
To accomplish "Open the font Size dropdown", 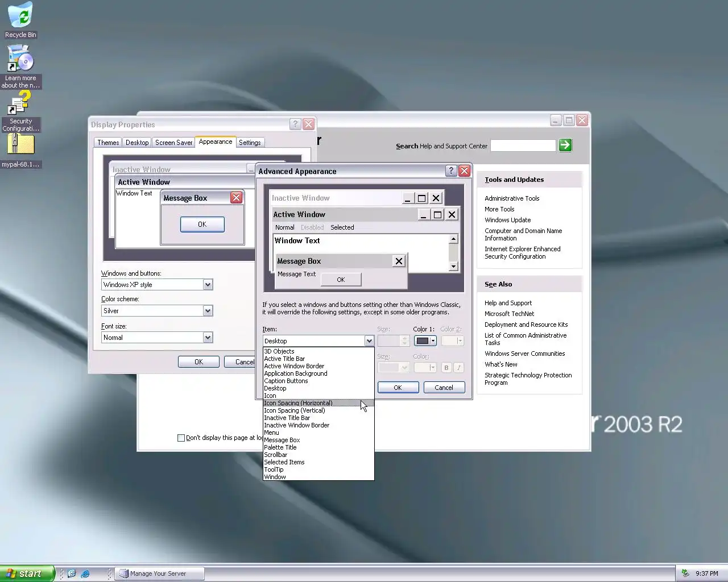I will 394,368.
